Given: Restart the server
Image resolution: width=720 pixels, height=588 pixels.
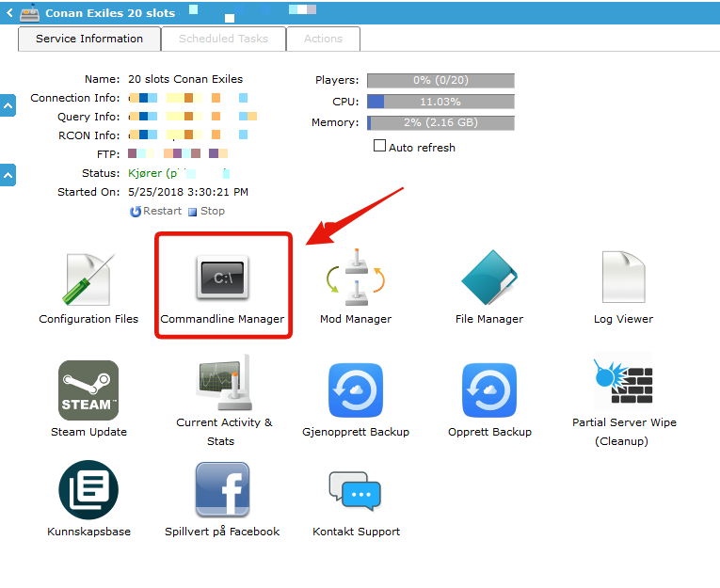Looking at the screenshot, I should [x=155, y=211].
